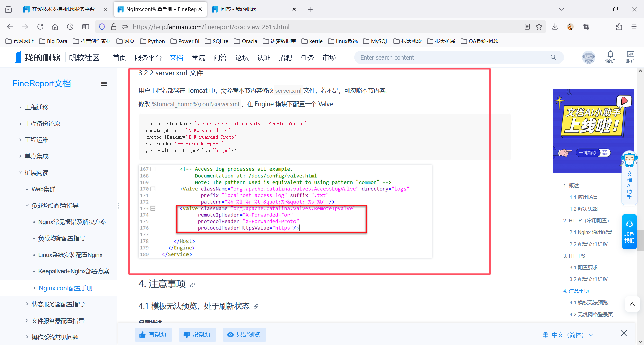This screenshot has width=644, height=345.
Task: Open the Web集群 sidebar item
Action: [43, 189]
